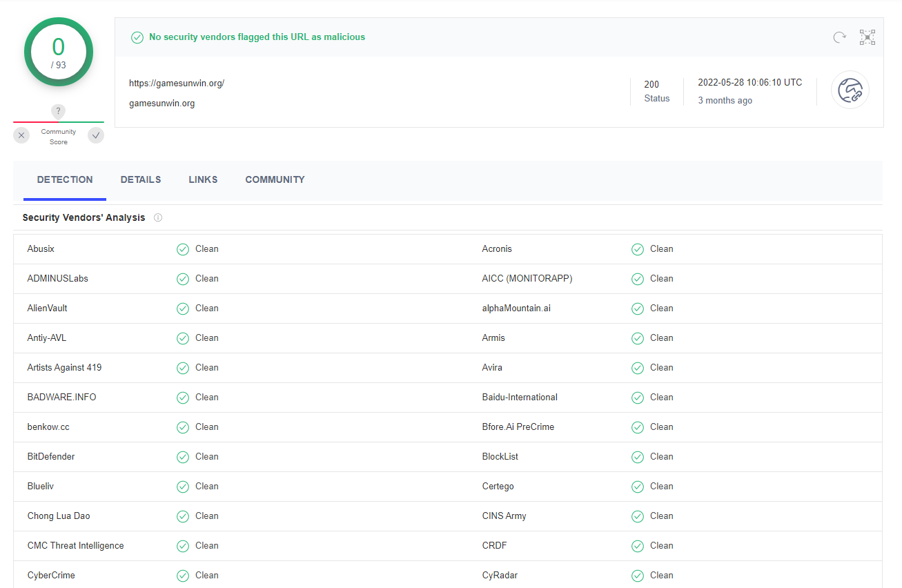Click the Clean result text for alphaMountain.ai

pyautogui.click(x=662, y=308)
